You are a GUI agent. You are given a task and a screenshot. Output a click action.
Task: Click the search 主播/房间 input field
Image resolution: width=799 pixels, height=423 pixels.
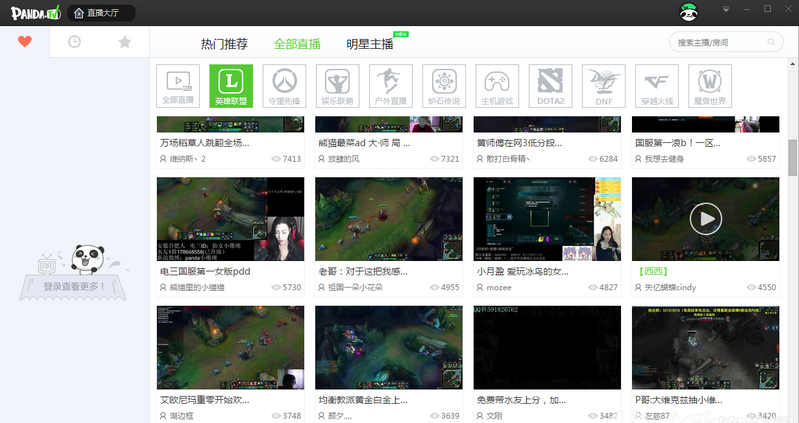720,43
